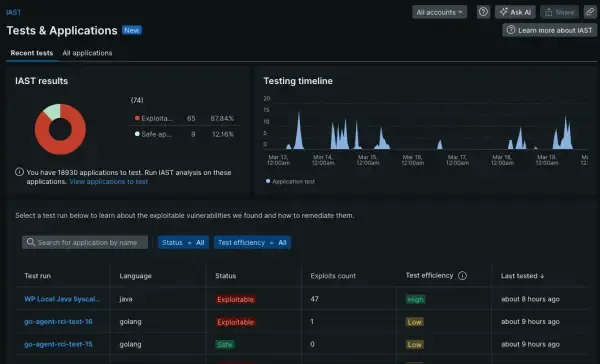Sort by the Status column header

pos(225,276)
